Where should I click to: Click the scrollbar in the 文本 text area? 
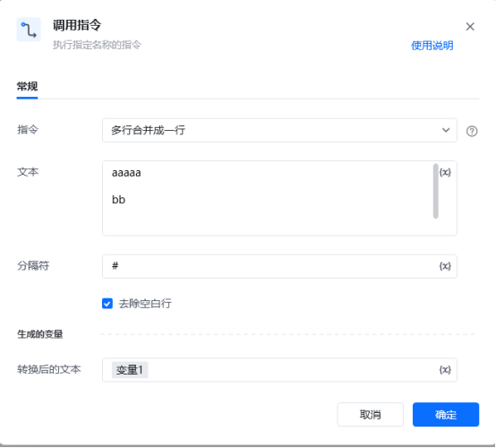click(436, 191)
